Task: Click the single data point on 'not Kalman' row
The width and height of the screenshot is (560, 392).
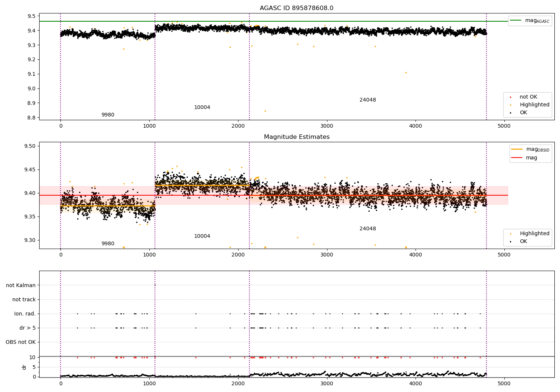Action: (155, 285)
